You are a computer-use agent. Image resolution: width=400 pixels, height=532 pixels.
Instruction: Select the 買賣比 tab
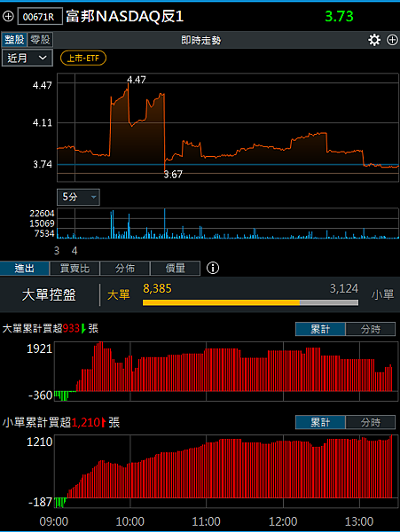tap(75, 269)
